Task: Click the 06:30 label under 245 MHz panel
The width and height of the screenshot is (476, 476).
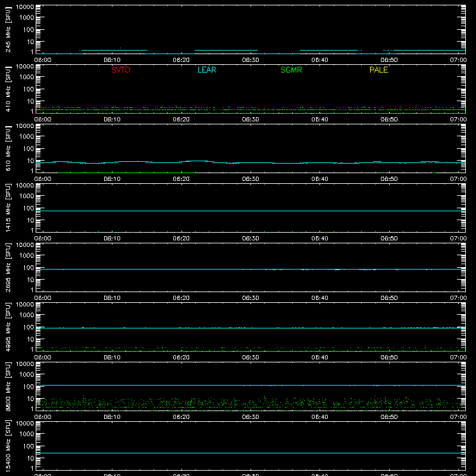Action: tap(250, 60)
